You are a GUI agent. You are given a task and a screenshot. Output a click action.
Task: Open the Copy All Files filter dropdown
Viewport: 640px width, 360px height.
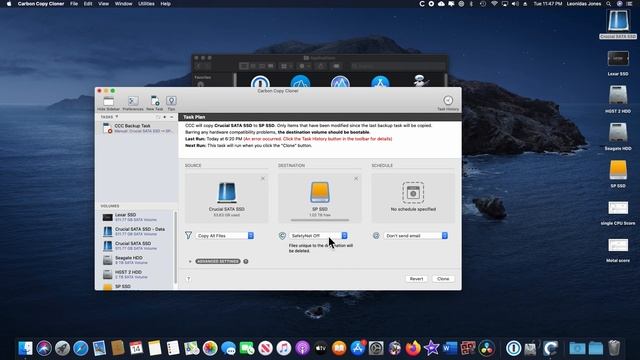[224, 236]
